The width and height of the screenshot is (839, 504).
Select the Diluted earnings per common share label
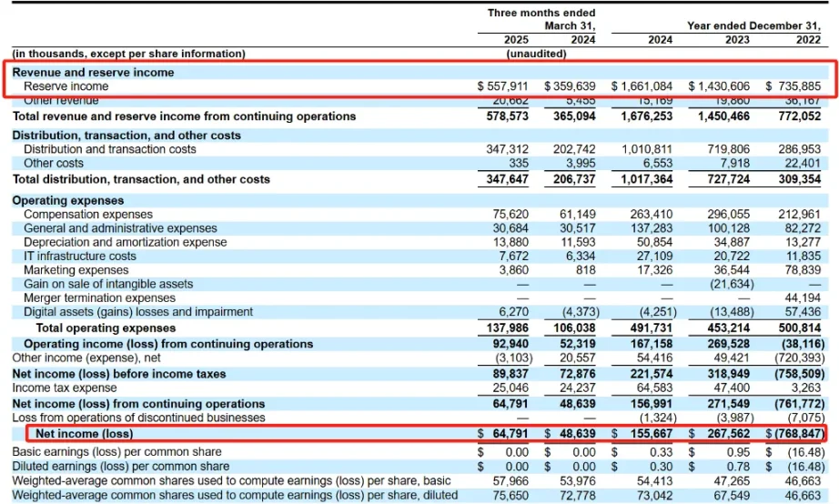click(x=120, y=466)
